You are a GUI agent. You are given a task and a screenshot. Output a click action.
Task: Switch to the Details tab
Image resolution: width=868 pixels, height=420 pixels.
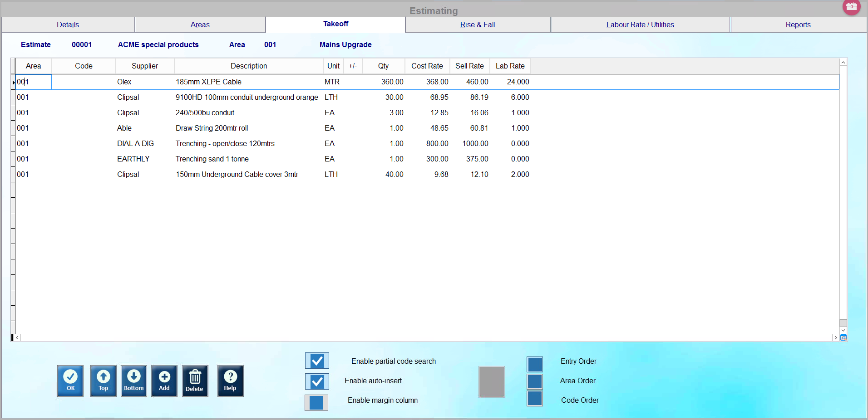point(68,24)
